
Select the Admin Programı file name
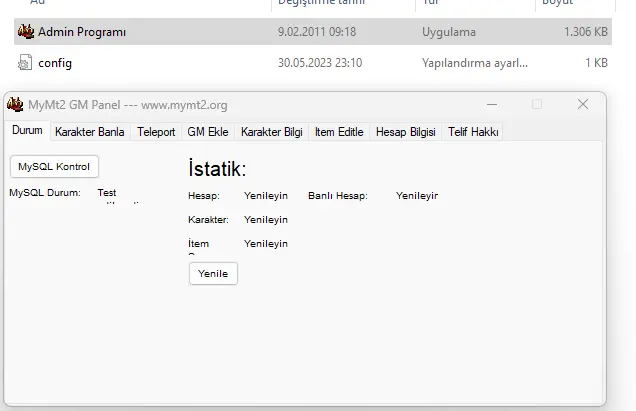point(82,32)
